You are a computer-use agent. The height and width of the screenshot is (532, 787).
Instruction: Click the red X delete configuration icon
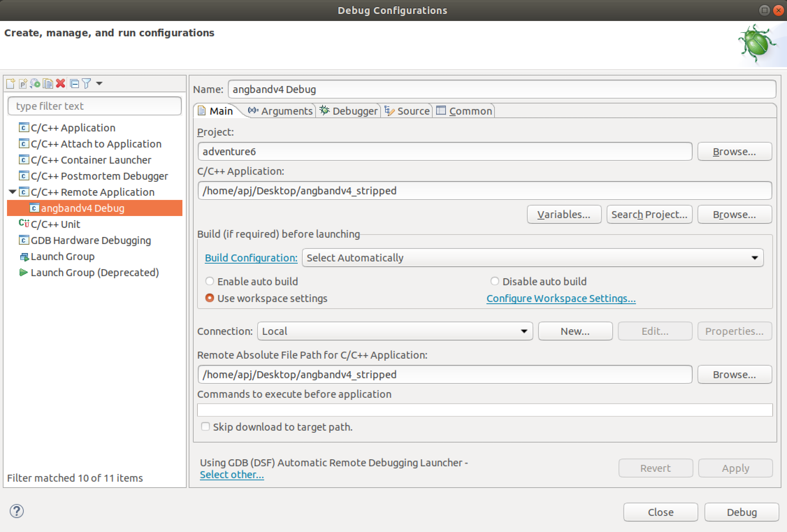[60, 84]
